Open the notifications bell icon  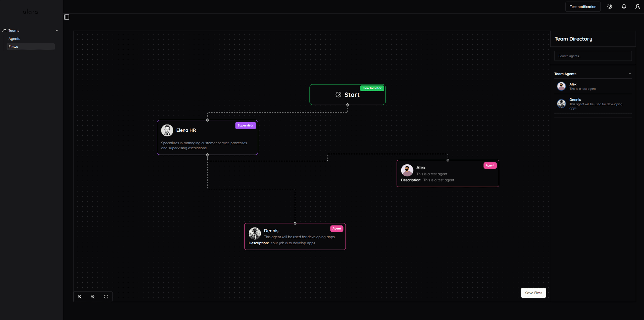click(x=624, y=7)
